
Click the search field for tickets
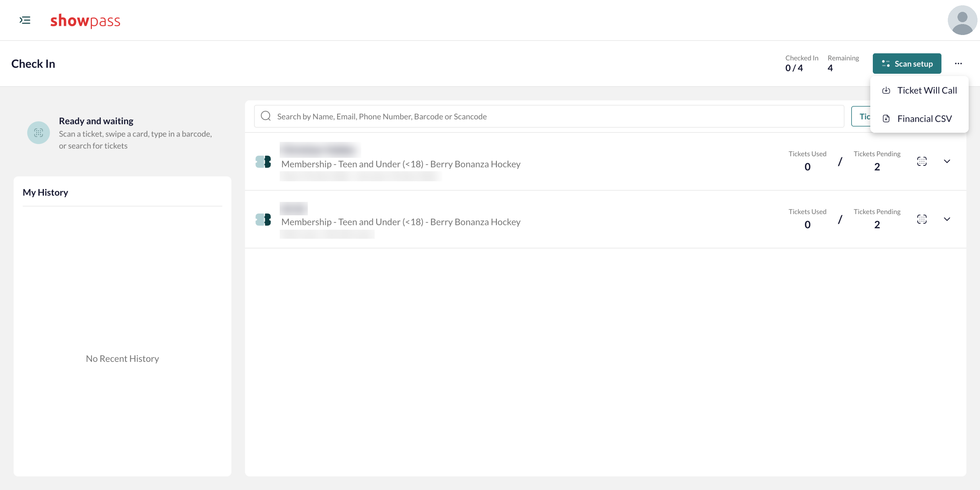click(x=549, y=117)
